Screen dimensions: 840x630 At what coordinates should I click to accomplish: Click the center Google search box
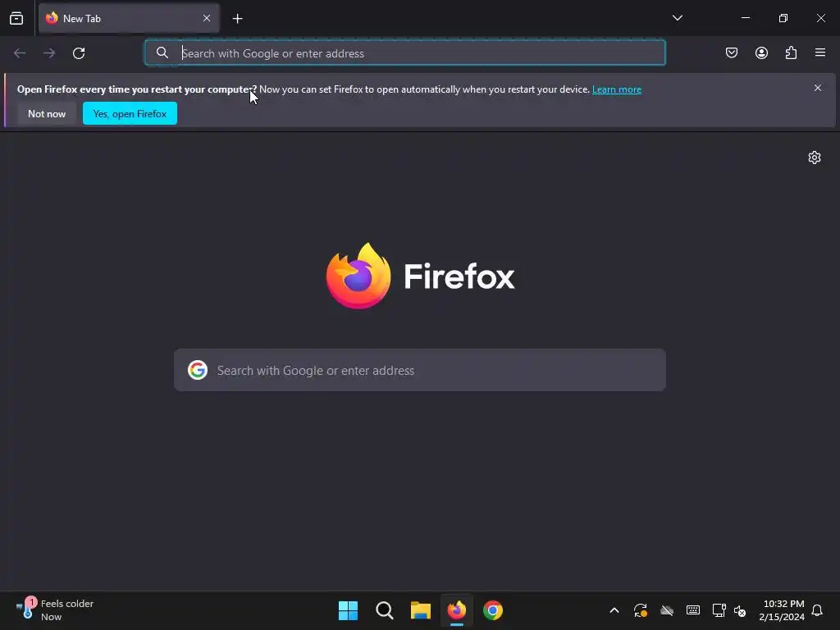(x=420, y=370)
